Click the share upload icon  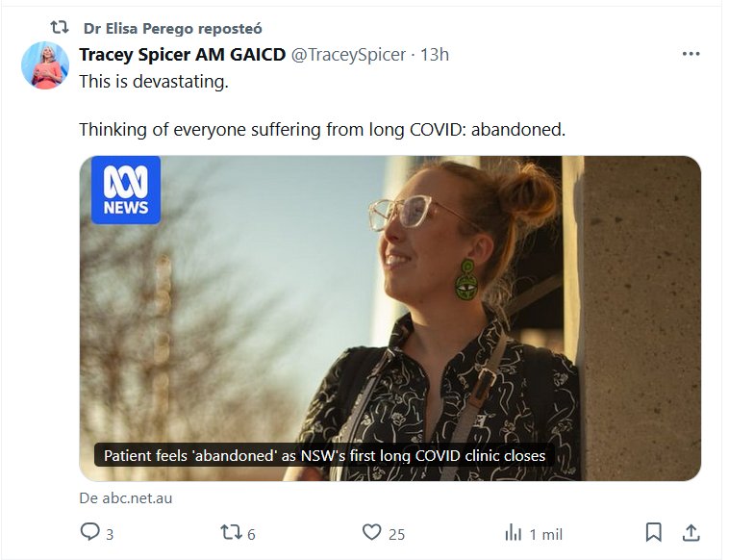click(x=691, y=532)
